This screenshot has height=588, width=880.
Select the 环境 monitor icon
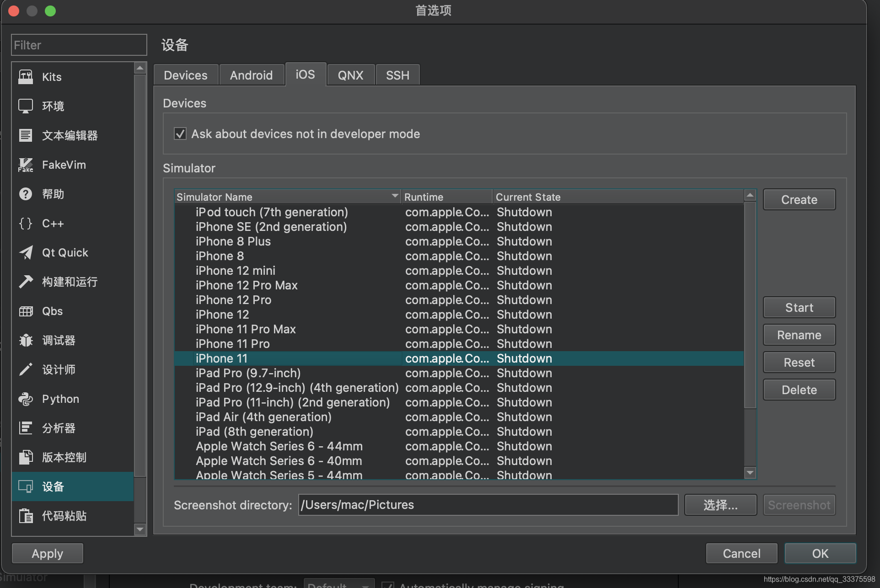(x=26, y=106)
